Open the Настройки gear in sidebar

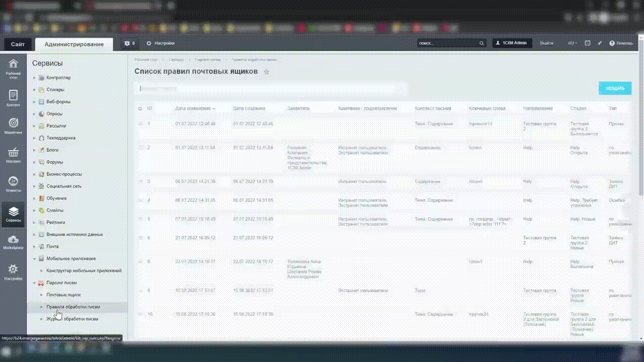click(x=13, y=272)
